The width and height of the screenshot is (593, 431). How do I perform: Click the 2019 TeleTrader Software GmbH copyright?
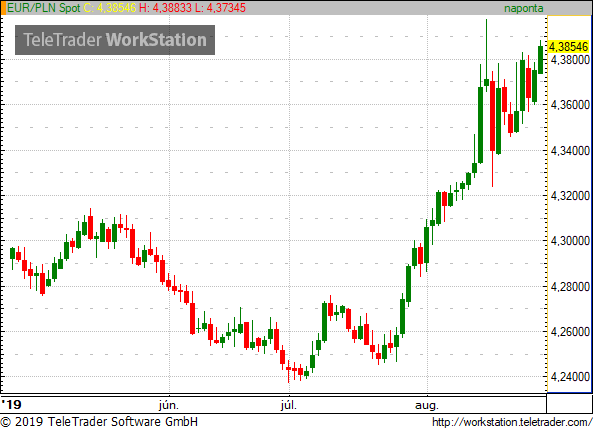click(x=99, y=422)
